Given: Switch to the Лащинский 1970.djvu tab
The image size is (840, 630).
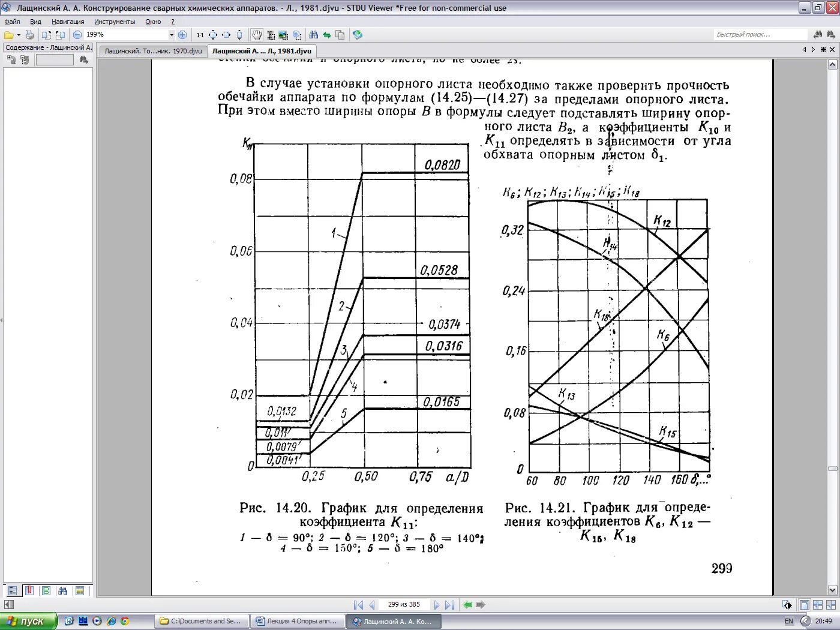Looking at the screenshot, I should 153,51.
